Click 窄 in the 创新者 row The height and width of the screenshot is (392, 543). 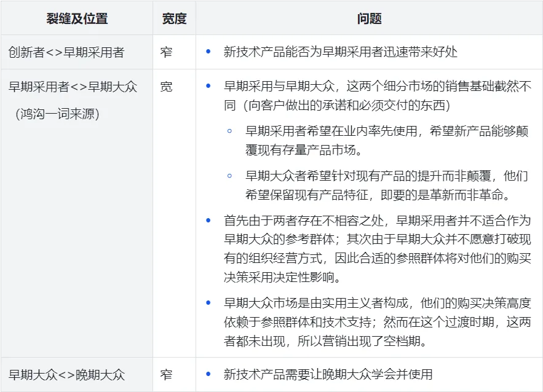tap(166, 52)
